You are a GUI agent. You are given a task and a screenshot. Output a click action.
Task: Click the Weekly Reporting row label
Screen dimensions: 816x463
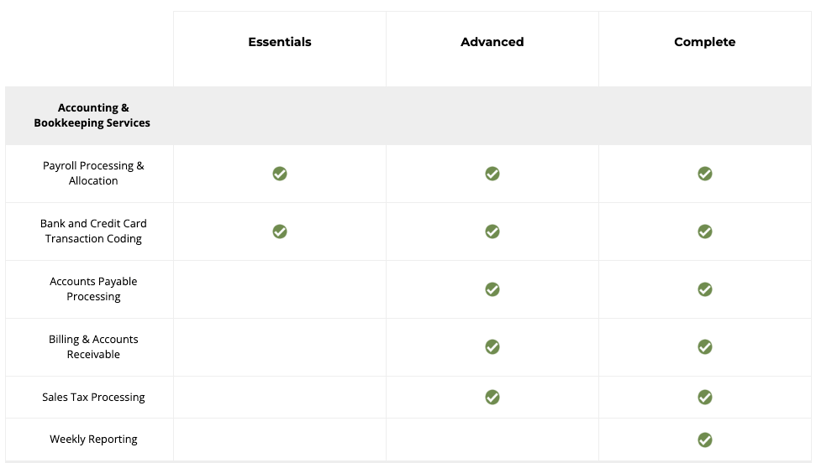click(x=94, y=440)
